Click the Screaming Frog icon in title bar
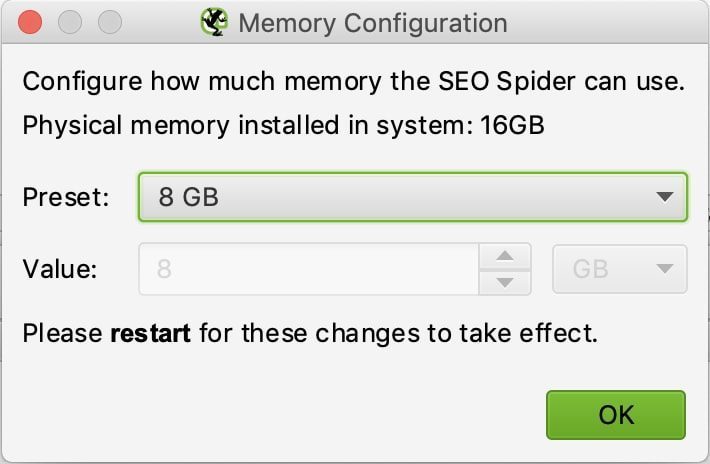Screen dimensions: 710x464 click(x=214, y=22)
